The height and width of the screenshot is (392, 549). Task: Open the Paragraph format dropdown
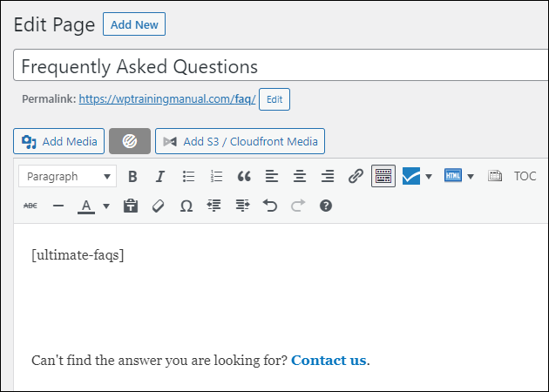click(x=68, y=176)
